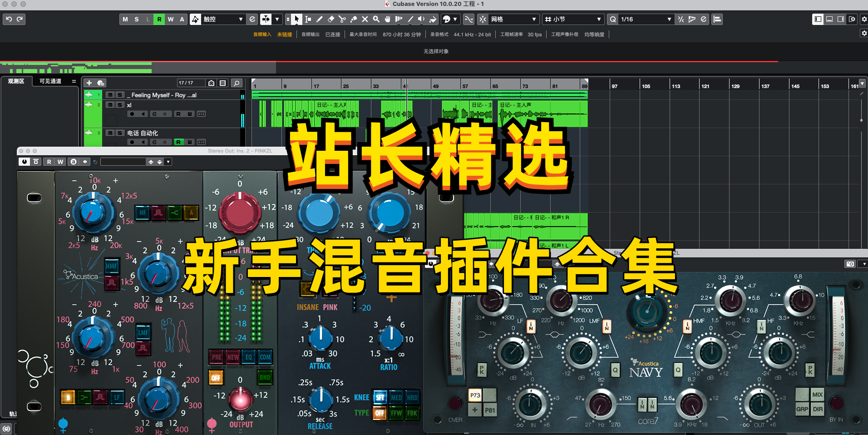The height and width of the screenshot is (435, 868).
Task: Open the 1/16 quantize preset dropdown
Action: tap(646, 19)
